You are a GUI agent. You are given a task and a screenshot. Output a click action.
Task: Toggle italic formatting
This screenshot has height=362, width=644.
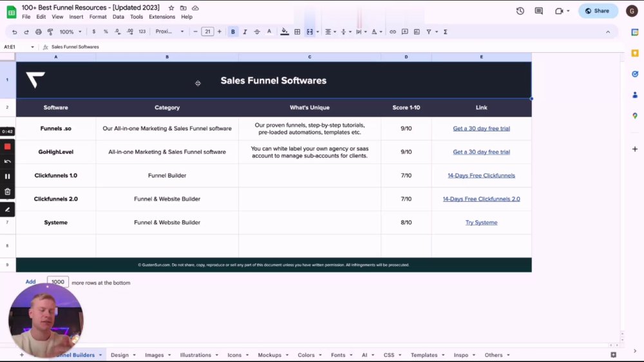click(x=245, y=32)
